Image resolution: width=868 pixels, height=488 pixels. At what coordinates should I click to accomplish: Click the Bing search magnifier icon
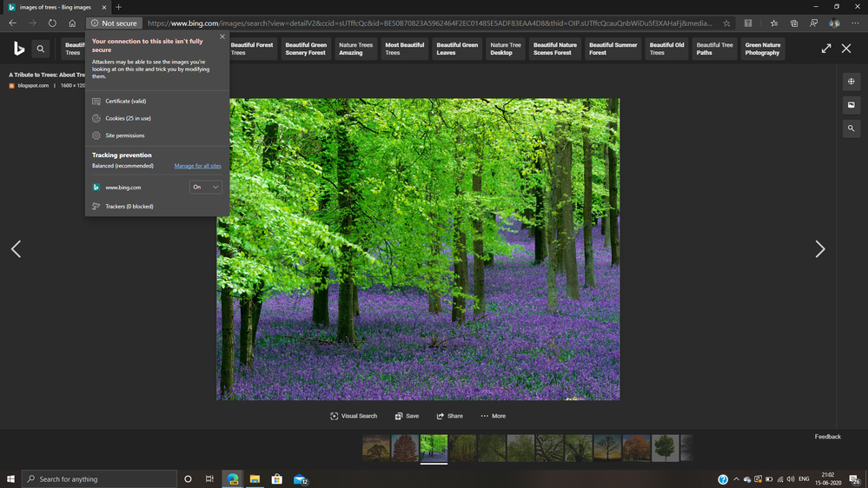pyautogui.click(x=41, y=49)
